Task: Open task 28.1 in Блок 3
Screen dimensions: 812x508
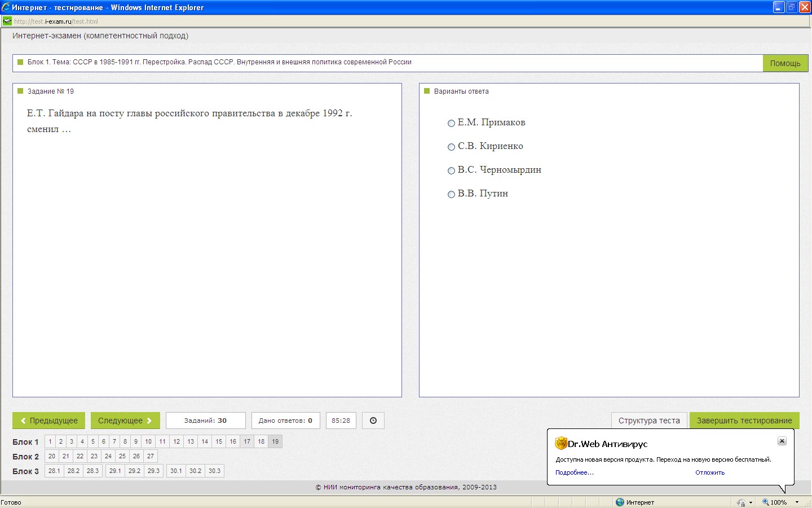Action: point(54,471)
